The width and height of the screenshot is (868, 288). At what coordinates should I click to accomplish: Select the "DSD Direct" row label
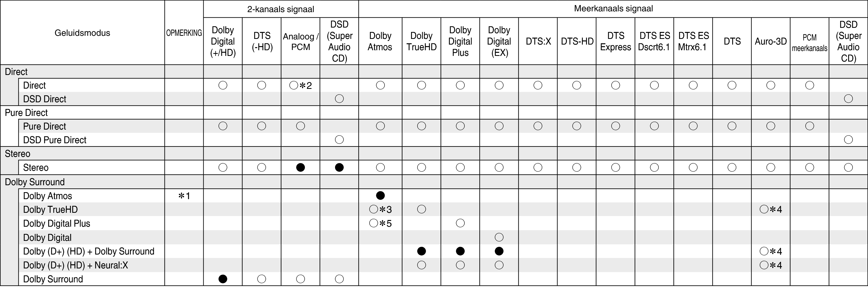[45, 99]
